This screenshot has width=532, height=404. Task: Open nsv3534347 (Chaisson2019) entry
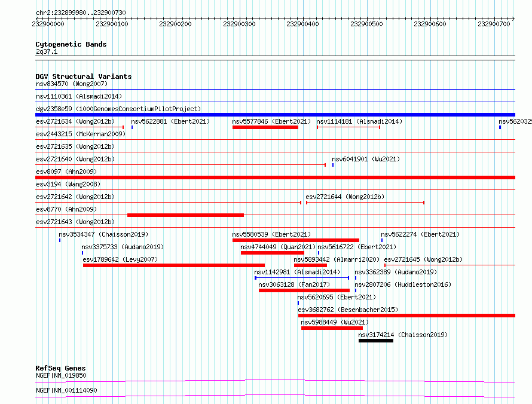click(103, 234)
